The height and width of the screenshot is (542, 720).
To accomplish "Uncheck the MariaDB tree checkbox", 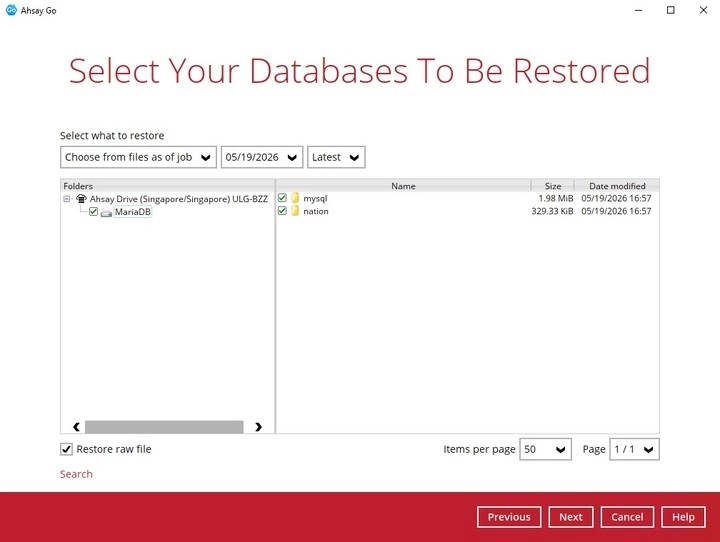I will 94,212.
